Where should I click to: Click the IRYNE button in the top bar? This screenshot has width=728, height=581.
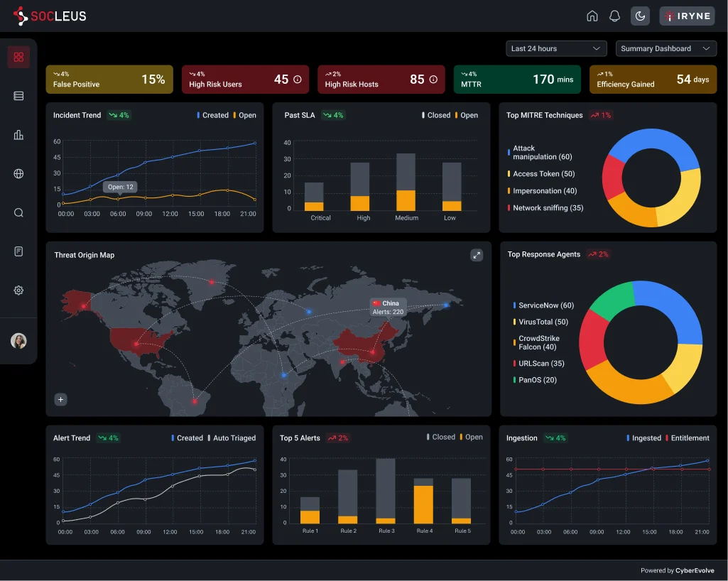pos(686,16)
